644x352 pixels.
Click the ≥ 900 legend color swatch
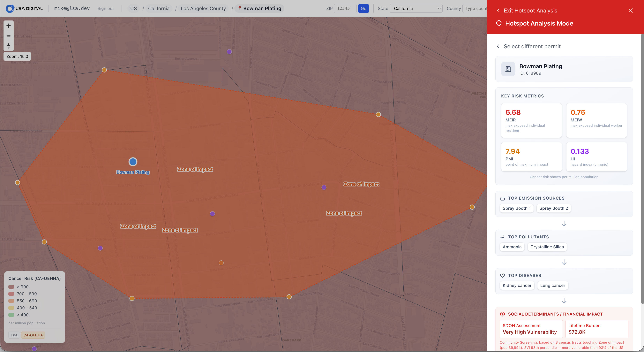coord(11,287)
